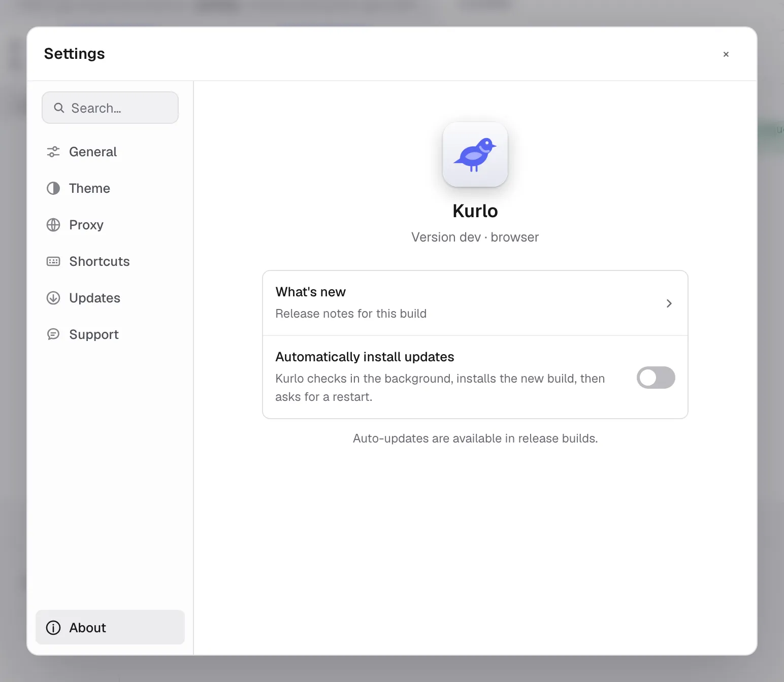Click the Kurlo bird app logo
The height and width of the screenshot is (682, 784).
(475, 155)
